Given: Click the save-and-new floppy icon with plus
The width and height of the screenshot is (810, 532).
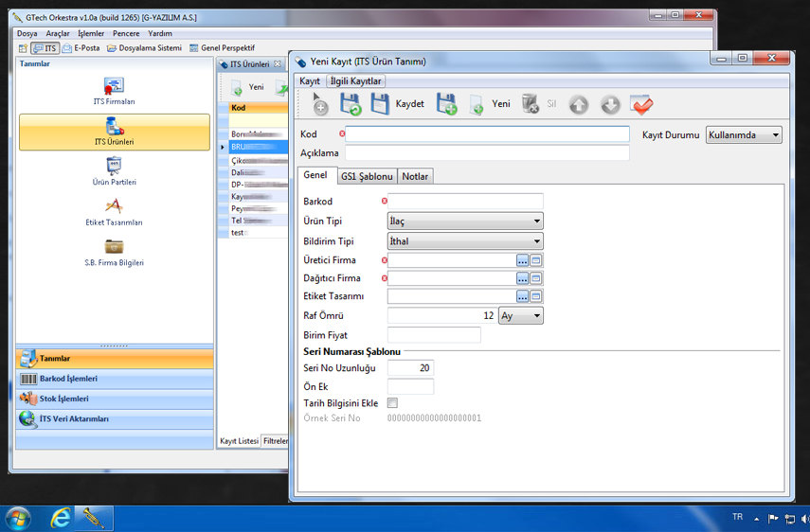Looking at the screenshot, I should pos(447,104).
